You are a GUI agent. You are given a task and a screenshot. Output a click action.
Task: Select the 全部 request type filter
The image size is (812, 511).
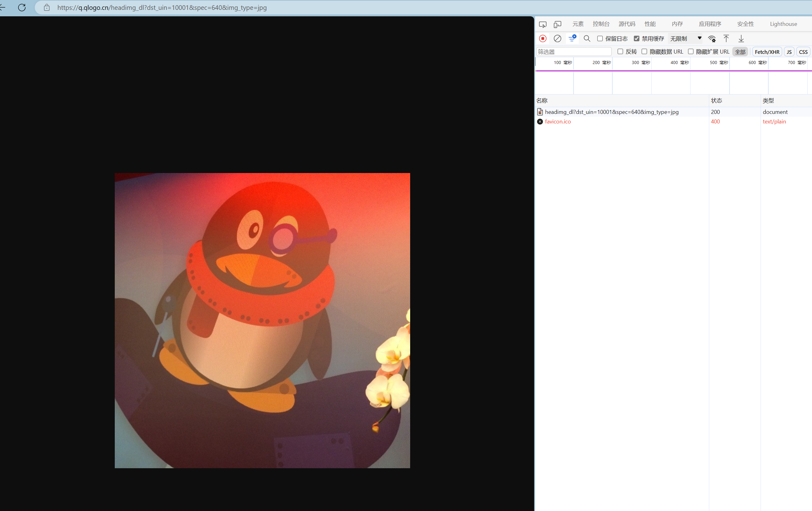(740, 52)
